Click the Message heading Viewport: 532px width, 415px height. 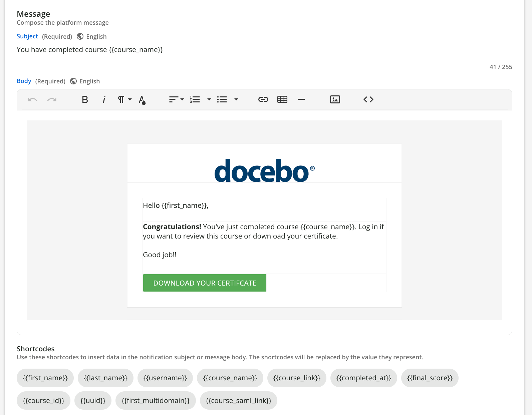click(33, 14)
